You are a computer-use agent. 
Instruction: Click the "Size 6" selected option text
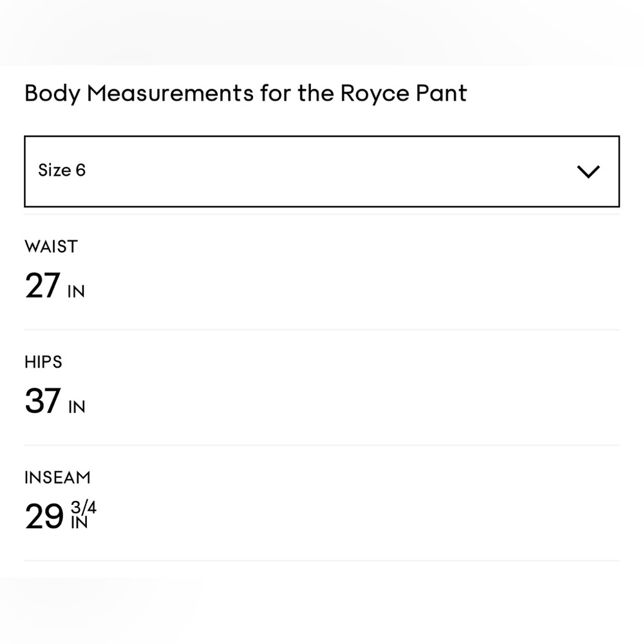tap(62, 171)
